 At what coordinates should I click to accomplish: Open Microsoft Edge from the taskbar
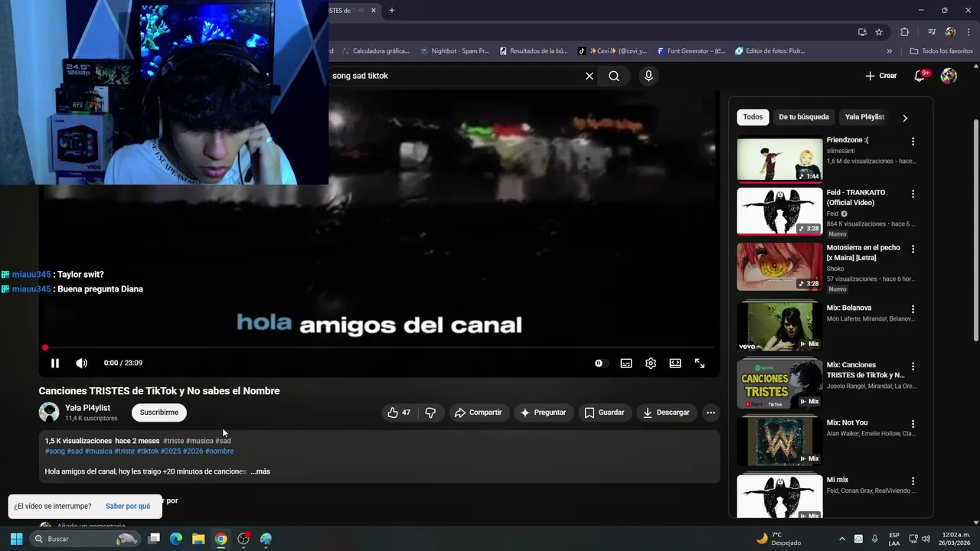[176, 539]
